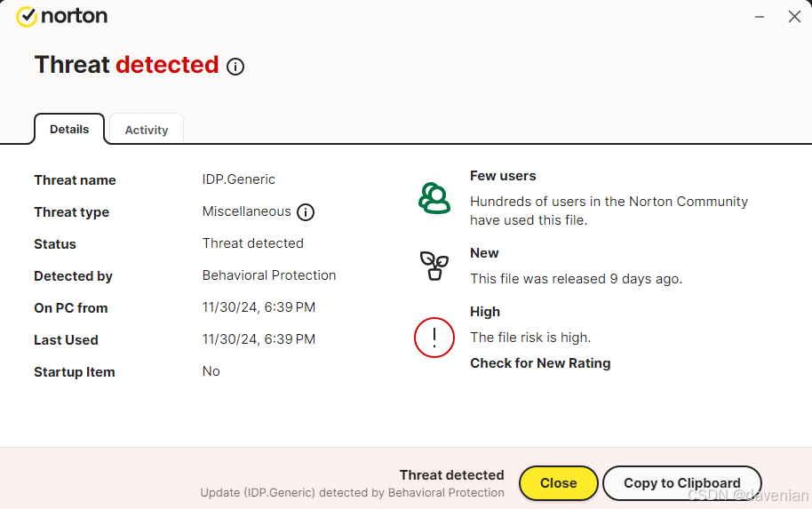Click the info icon beside Threat detected heading
This screenshot has height=509, width=812.
point(235,67)
